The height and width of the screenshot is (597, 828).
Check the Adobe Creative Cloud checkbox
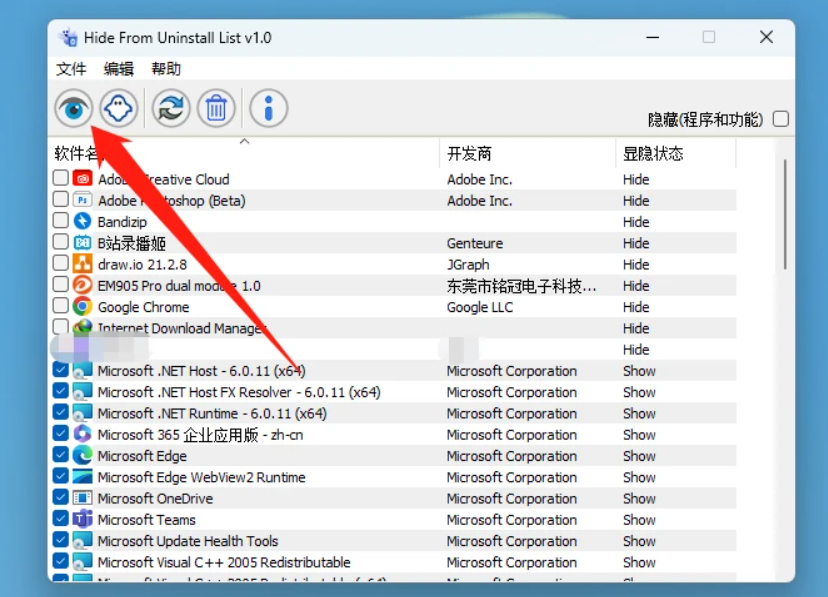61,178
